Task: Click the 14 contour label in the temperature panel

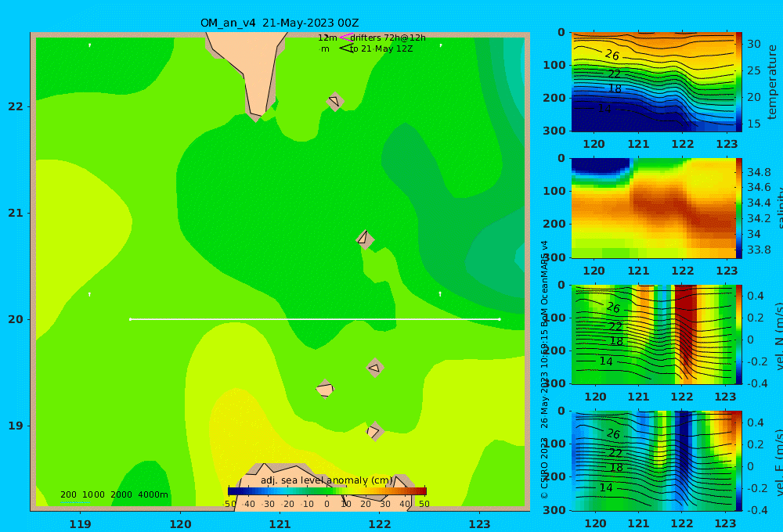Action: pos(604,108)
